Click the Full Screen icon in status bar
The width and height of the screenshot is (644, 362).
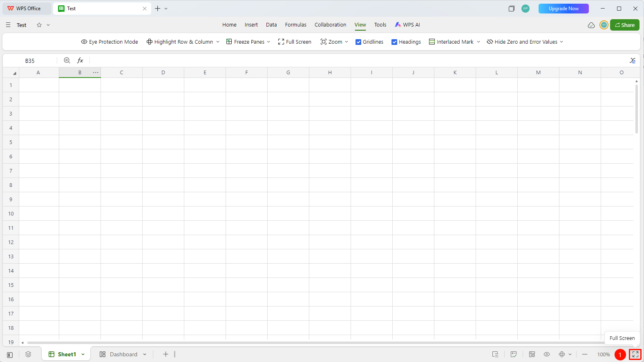click(x=635, y=354)
